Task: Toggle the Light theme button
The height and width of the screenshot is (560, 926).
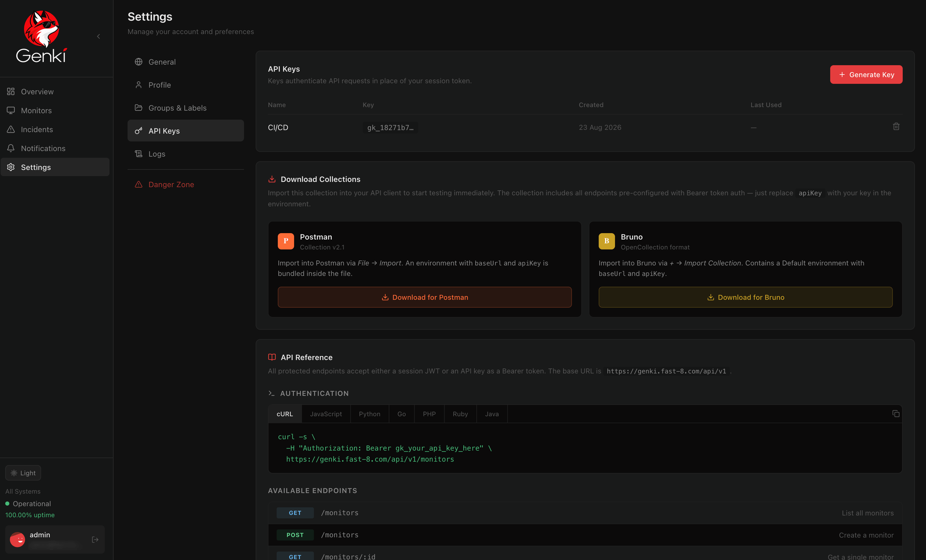Action: pos(23,473)
